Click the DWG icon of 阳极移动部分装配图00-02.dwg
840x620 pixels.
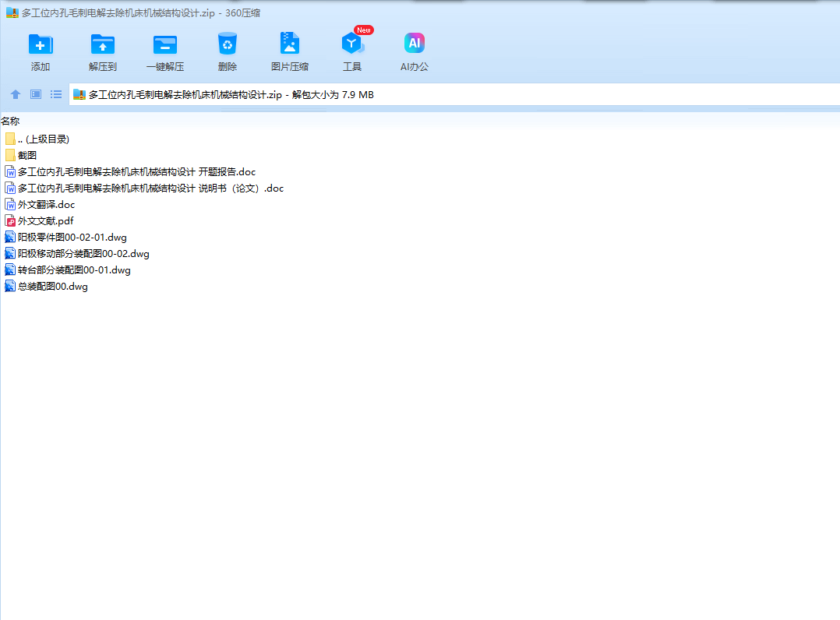coord(10,253)
